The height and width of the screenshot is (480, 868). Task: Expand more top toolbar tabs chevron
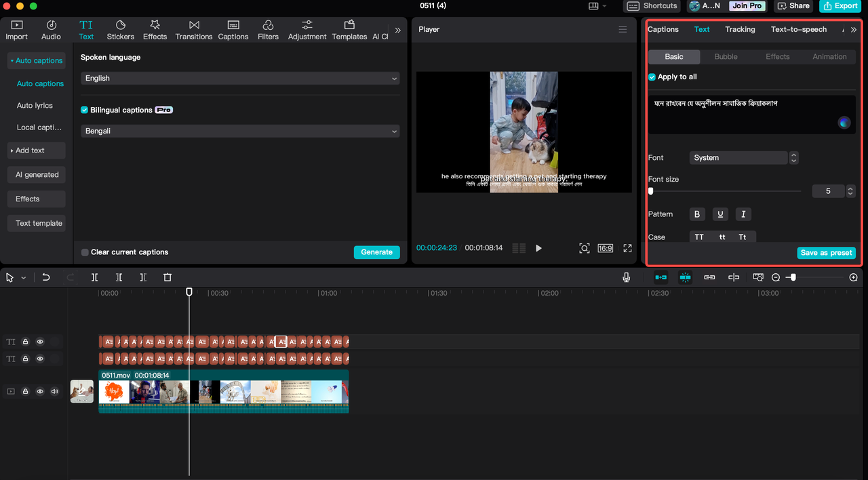pos(398,30)
